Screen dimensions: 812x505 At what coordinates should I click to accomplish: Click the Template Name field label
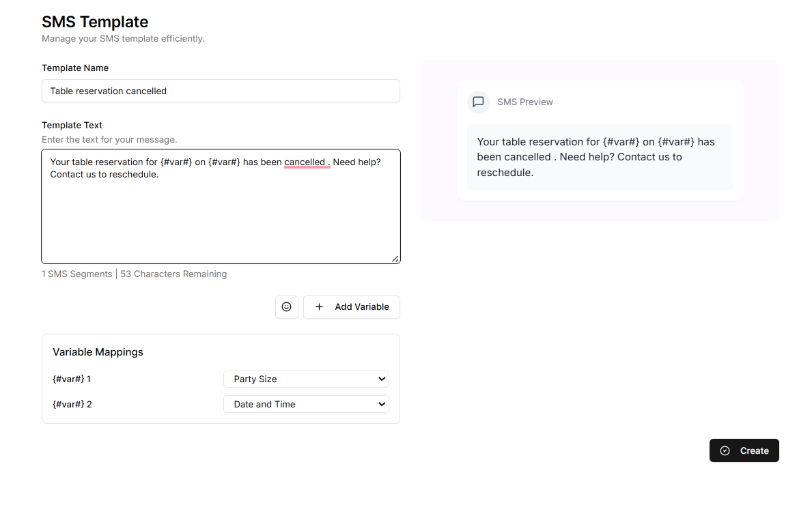75,68
